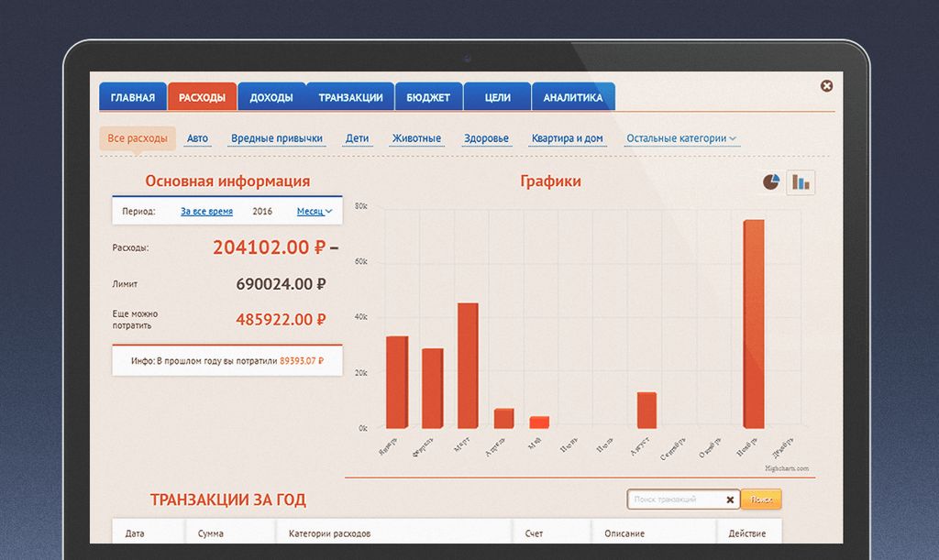The width and height of the screenshot is (939, 560).
Task: Go to the ДОХОДЫ tab
Action: [271, 97]
